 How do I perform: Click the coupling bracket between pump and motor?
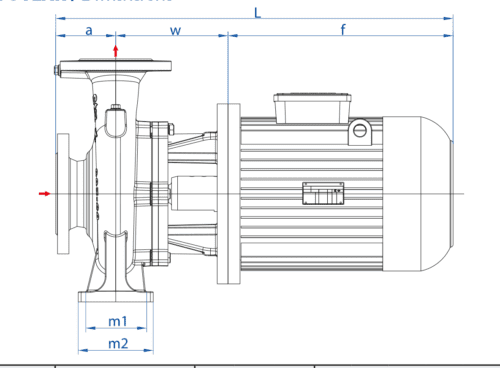[x=193, y=194]
